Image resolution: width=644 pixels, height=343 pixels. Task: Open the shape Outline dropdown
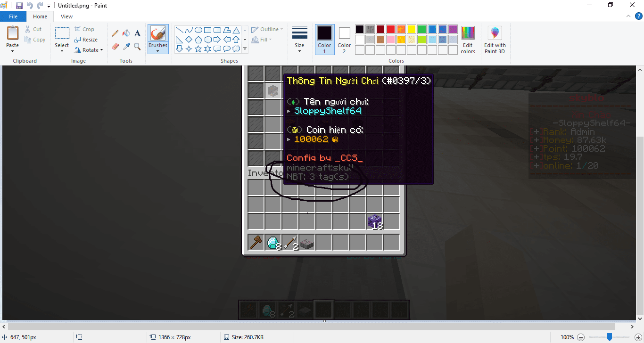[x=267, y=29]
